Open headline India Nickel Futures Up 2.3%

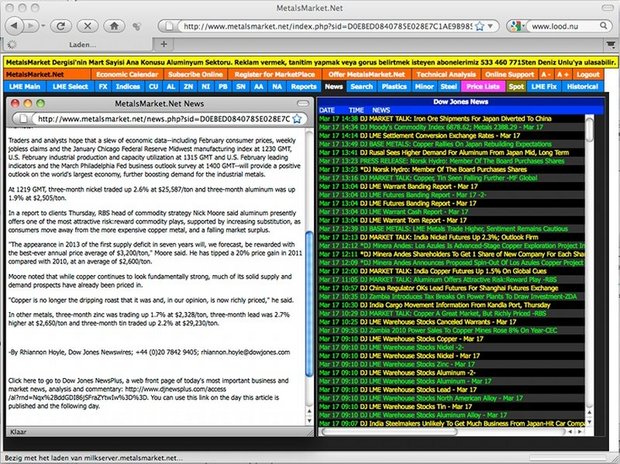(x=449, y=237)
